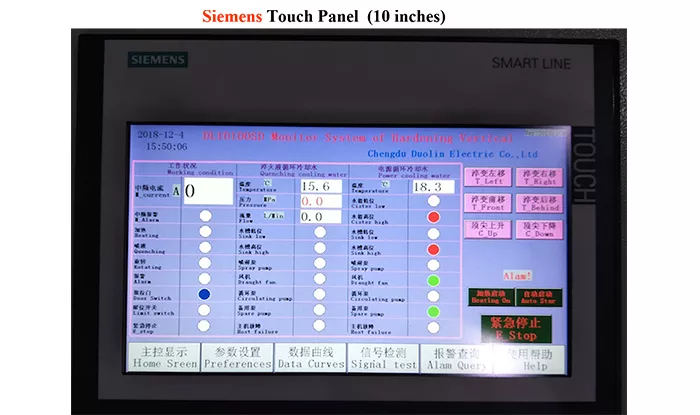Select quenching water temperature field 15.6
The image size is (700, 415).
pyautogui.click(x=321, y=186)
